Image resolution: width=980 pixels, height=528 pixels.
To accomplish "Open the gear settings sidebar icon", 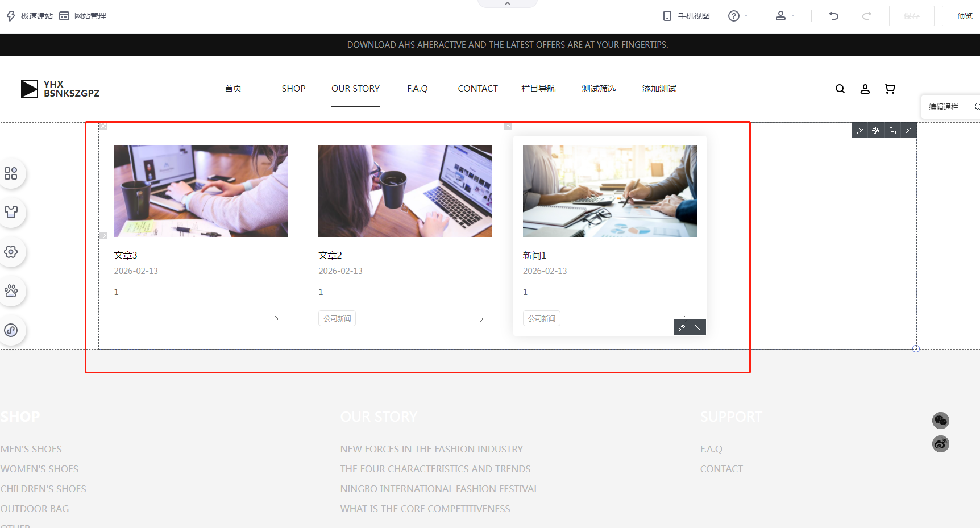I will pos(11,252).
